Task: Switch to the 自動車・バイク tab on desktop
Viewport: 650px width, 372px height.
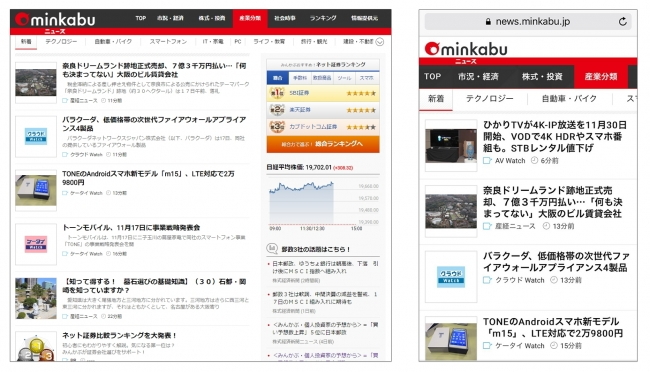Action: coord(113,41)
